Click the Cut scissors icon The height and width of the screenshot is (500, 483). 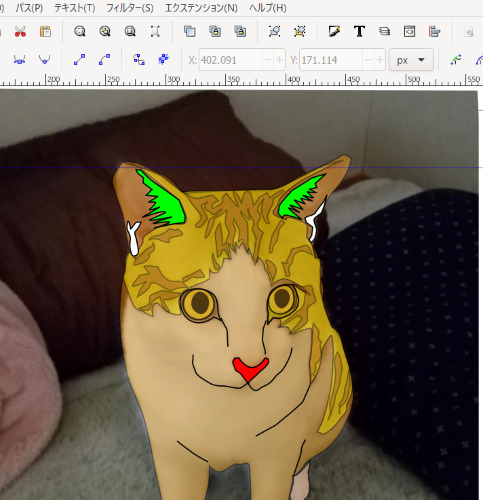click(20, 32)
